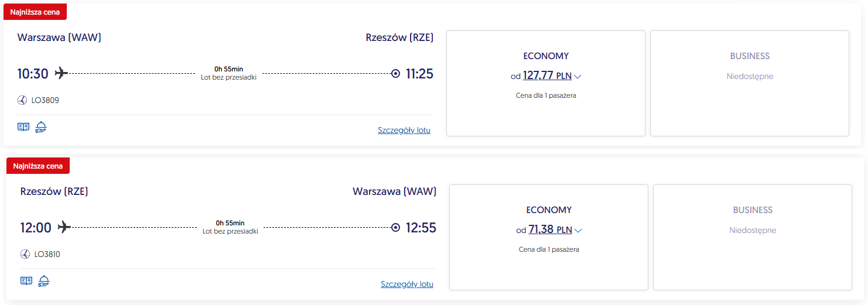Click the meal service icon on flight LO3809
868x305 pixels.
click(x=40, y=127)
